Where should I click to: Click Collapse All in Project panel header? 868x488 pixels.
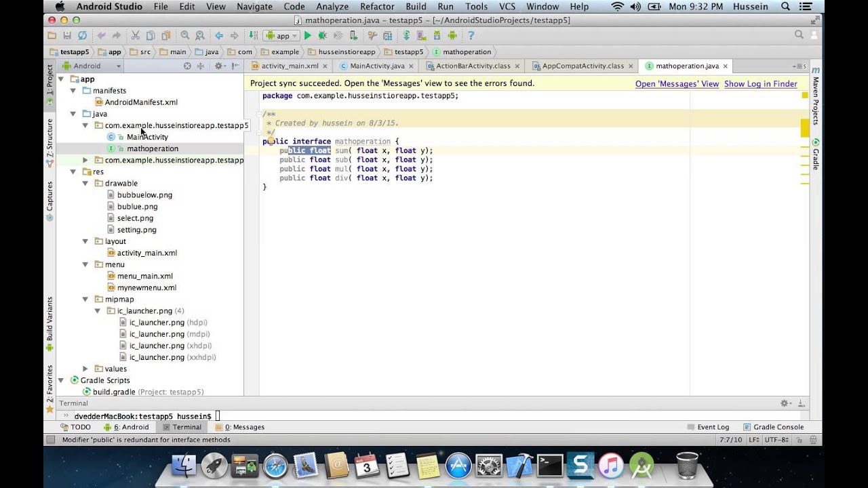coord(200,66)
